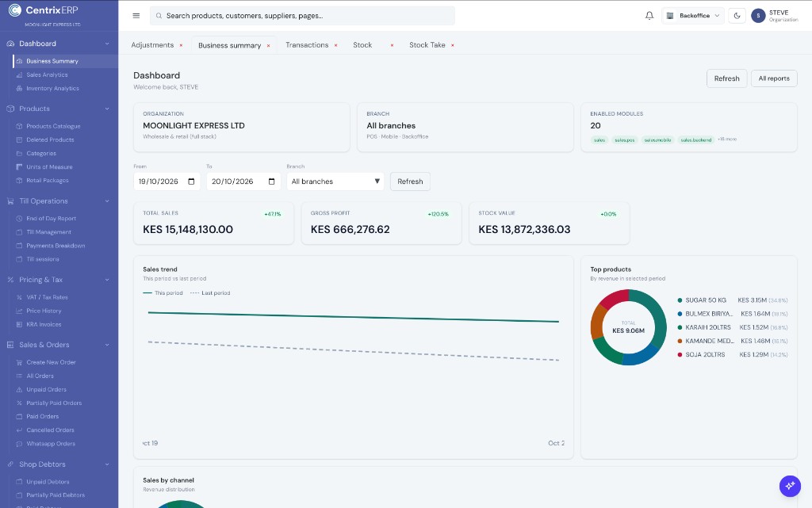
Task: Click the sales.pos module tag
Action: pyautogui.click(x=625, y=139)
